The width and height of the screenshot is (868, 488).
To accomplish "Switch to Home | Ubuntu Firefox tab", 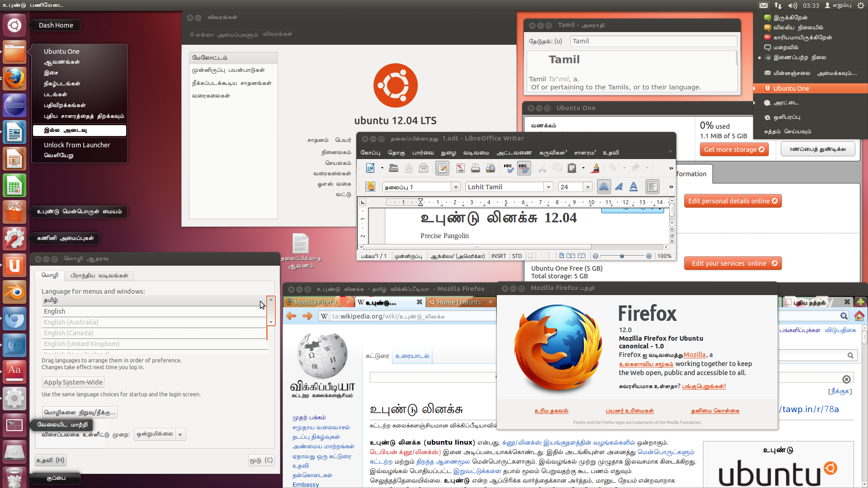I will [460, 302].
